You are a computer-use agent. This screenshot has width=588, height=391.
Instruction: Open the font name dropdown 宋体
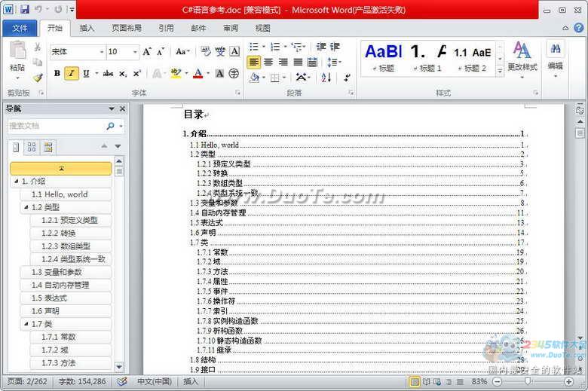pyautogui.click(x=102, y=52)
